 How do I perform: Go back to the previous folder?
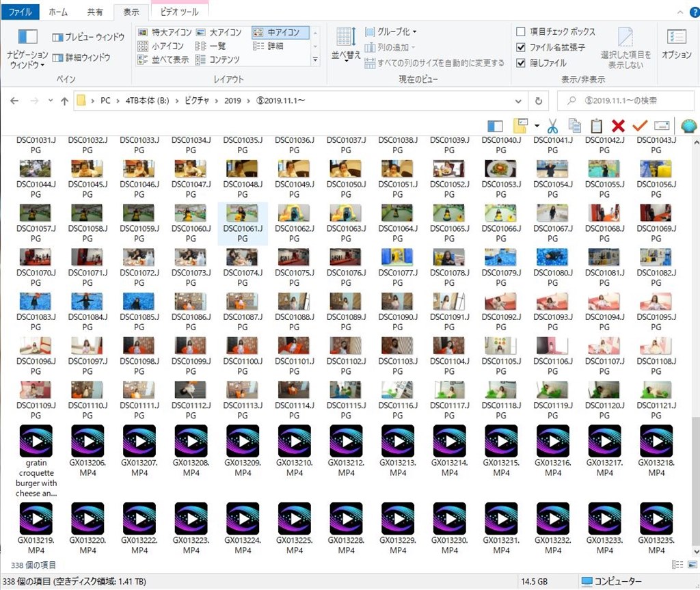14,101
